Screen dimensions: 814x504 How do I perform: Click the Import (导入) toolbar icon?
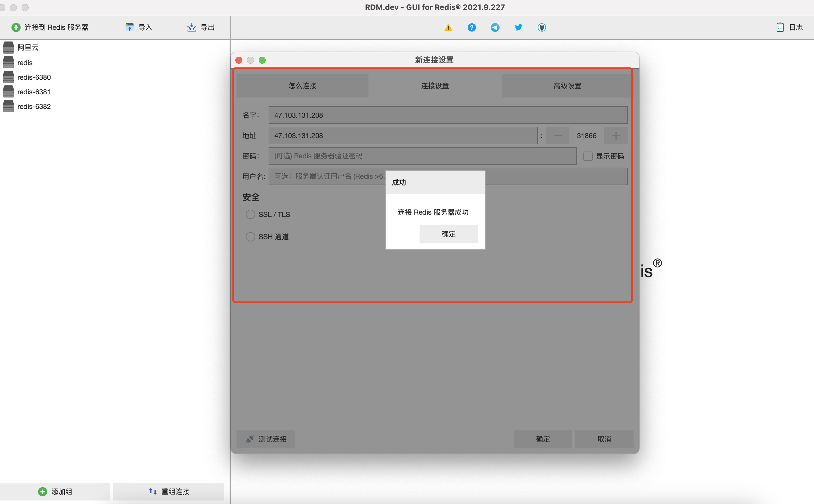[x=129, y=27]
